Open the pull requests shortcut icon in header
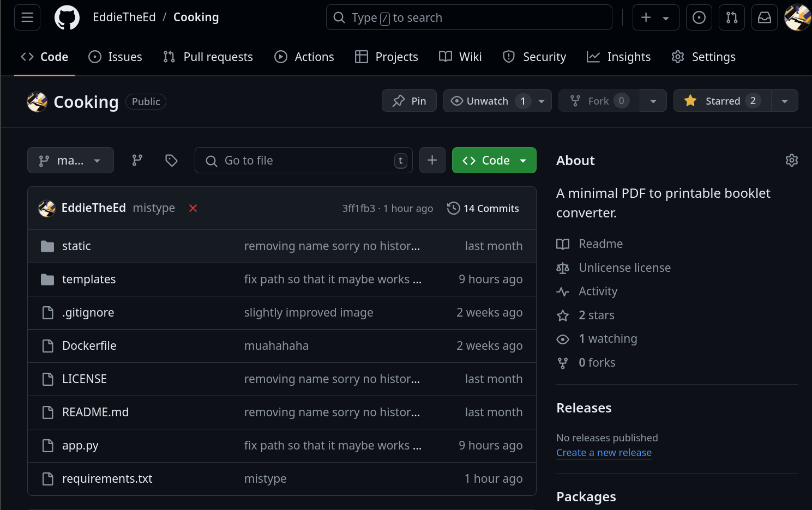Screen dimensions: 812x510 (732, 17)
